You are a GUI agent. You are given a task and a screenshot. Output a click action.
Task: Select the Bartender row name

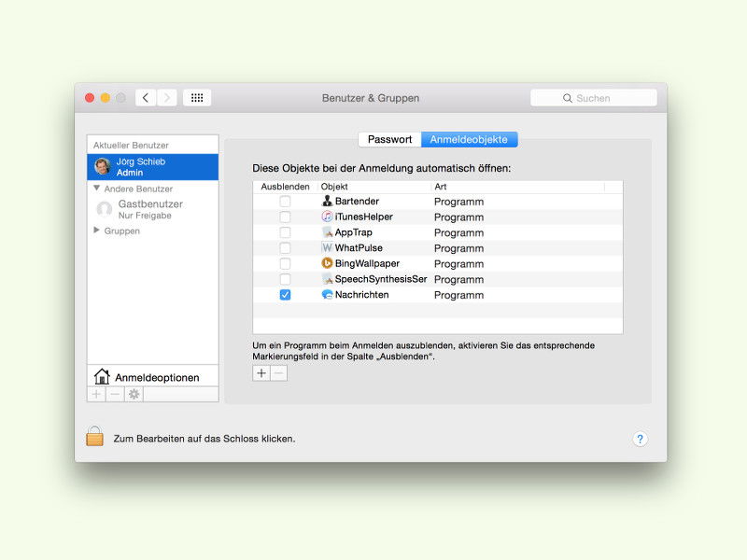coord(357,201)
